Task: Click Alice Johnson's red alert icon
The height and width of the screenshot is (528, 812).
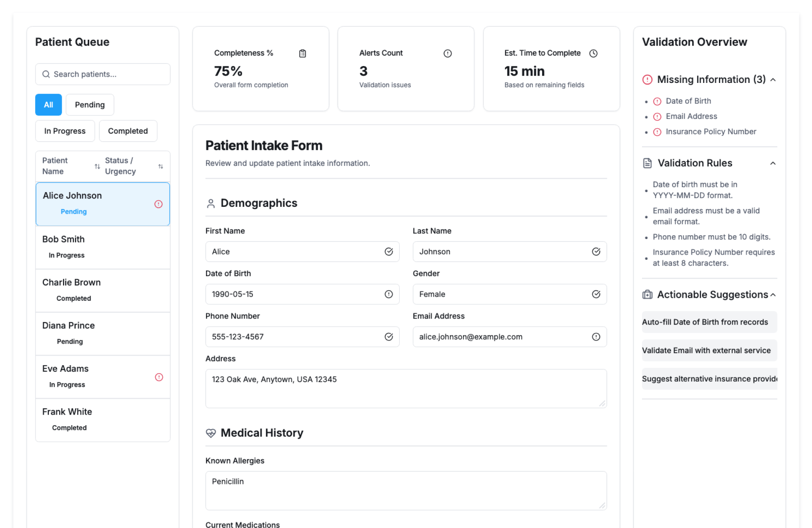Action: [158, 204]
